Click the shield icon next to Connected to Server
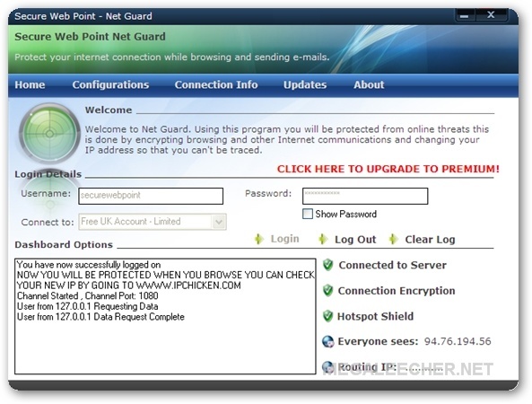This screenshot has width=532, height=404. click(327, 265)
